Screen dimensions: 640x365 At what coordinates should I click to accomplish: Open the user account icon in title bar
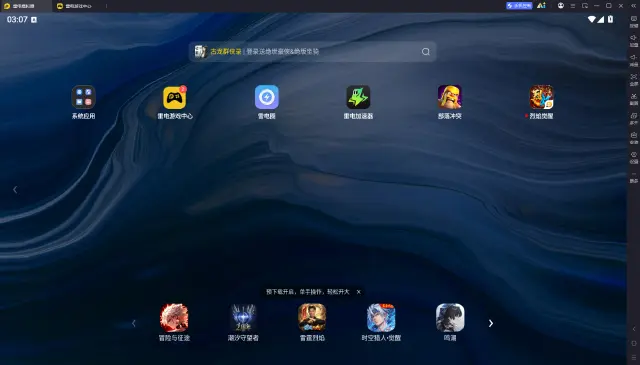pyautogui.click(x=561, y=6)
